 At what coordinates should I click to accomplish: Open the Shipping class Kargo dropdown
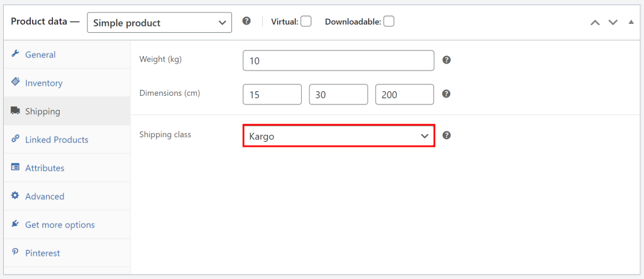[338, 136]
